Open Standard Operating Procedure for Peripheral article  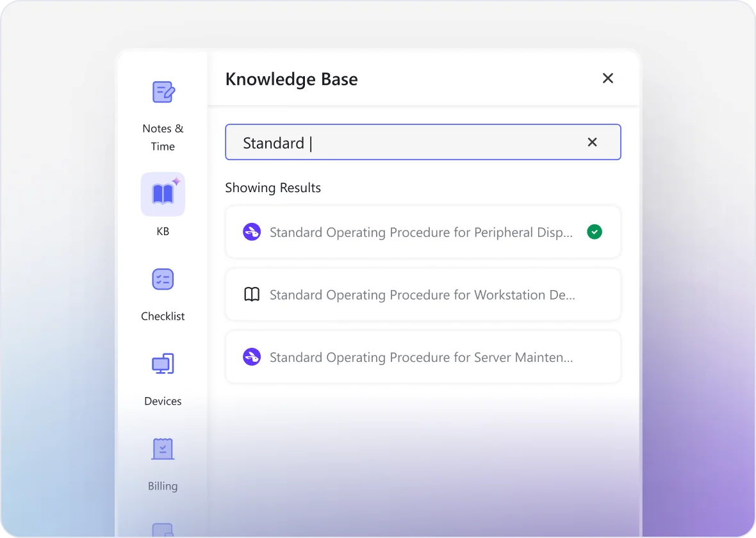click(x=421, y=232)
